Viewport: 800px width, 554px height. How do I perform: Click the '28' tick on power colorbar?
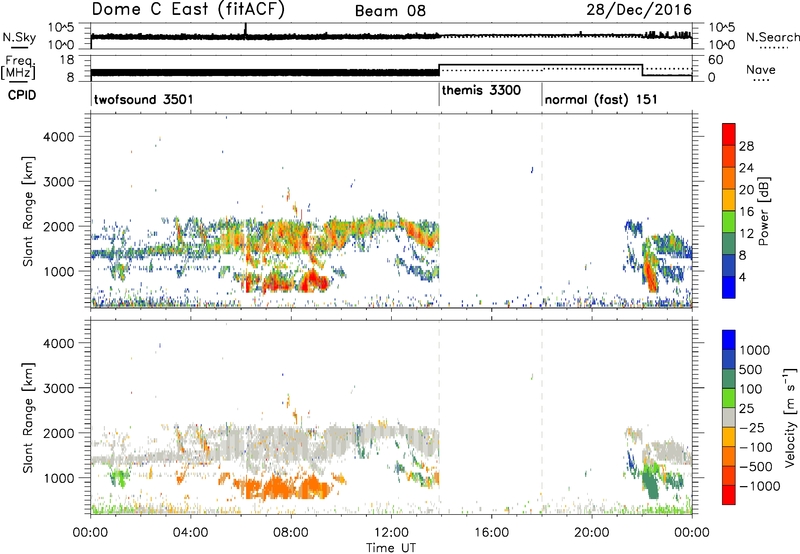(x=746, y=146)
